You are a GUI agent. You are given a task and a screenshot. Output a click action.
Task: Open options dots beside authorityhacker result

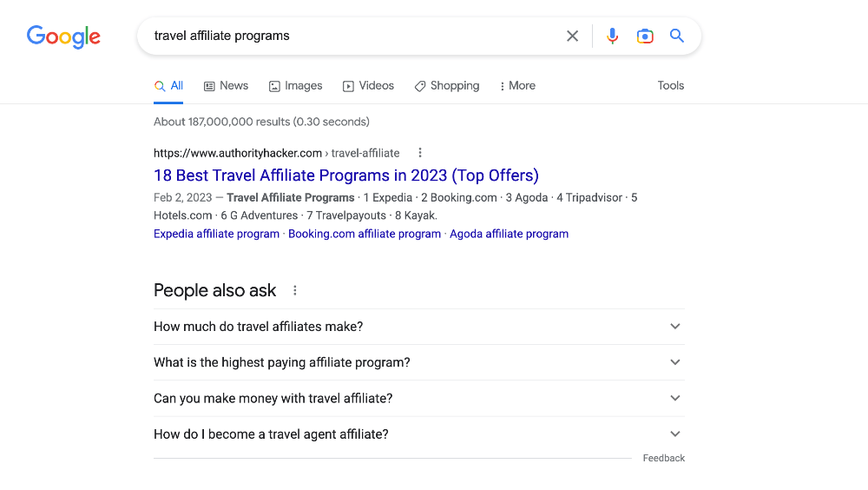[x=420, y=153]
